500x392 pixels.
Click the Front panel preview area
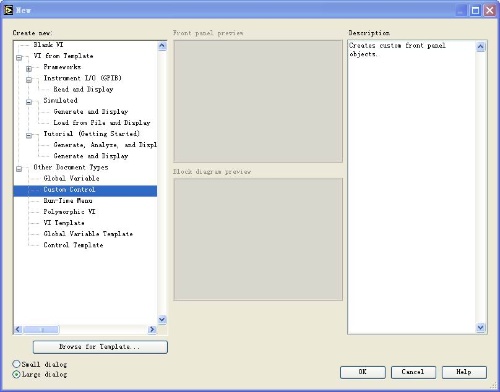pyautogui.click(x=258, y=101)
